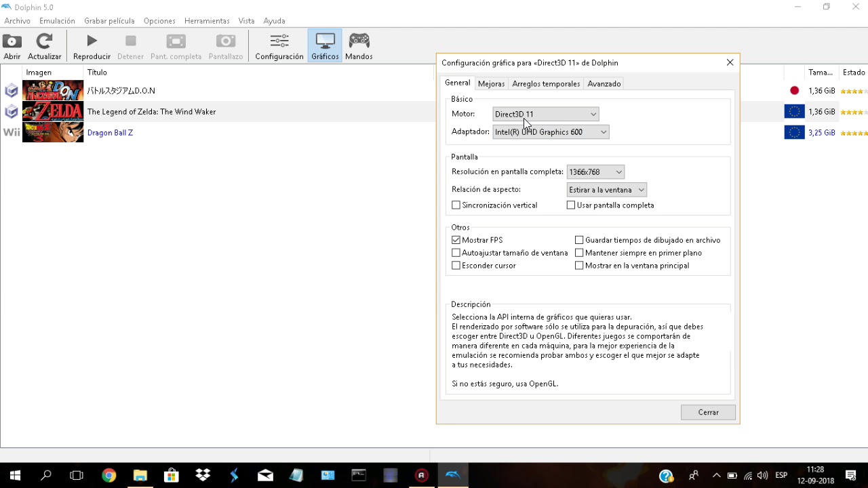The width and height of the screenshot is (868, 488).
Task: Click the Dolphin taskbar icon
Action: coord(453,475)
